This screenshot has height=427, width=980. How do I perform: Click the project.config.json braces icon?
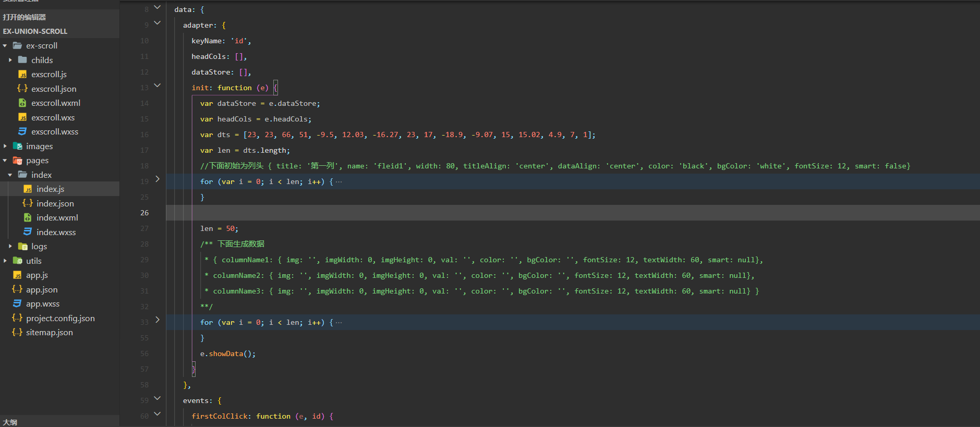[17, 318]
